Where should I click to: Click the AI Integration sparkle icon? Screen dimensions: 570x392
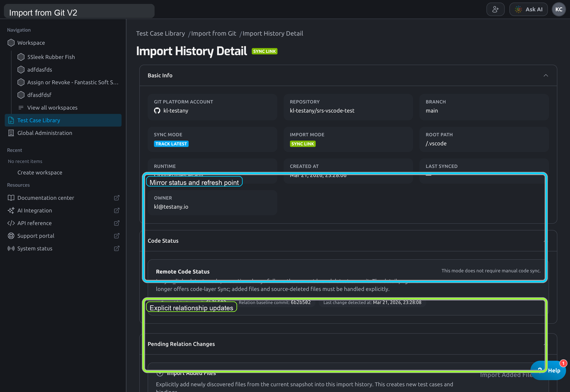[x=11, y=210]
